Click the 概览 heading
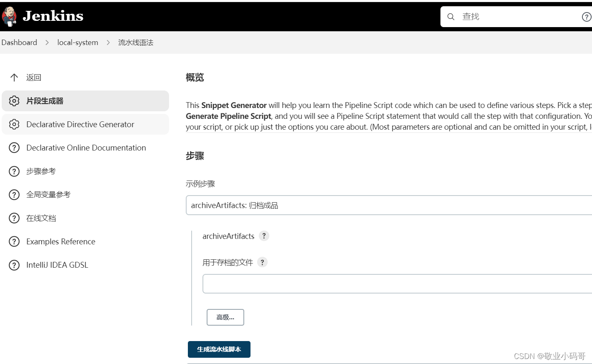 pyautogui.click(x=195, y=78)
